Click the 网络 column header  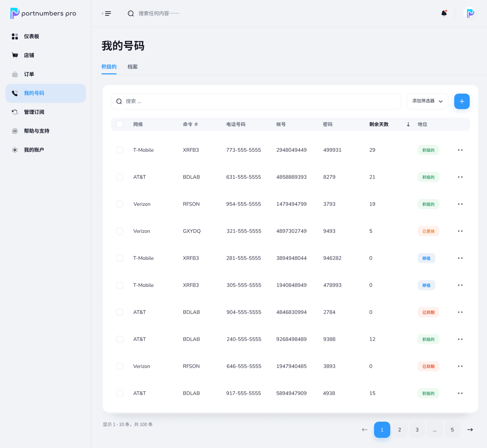[138, 124]
